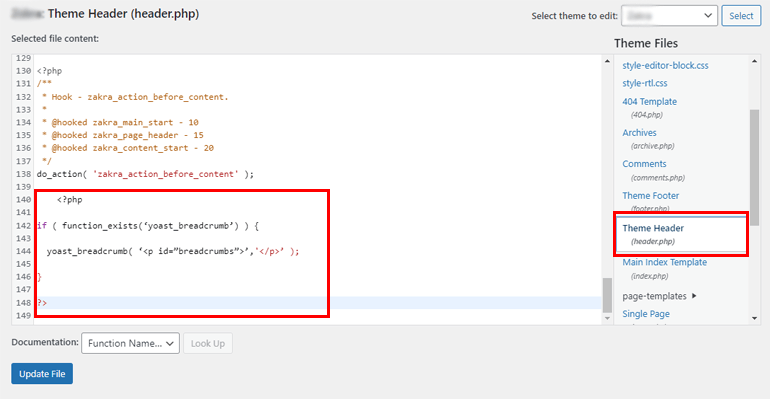Click the Theme Files scroll up arrow

pyautogui.click(x=754, y=61)
